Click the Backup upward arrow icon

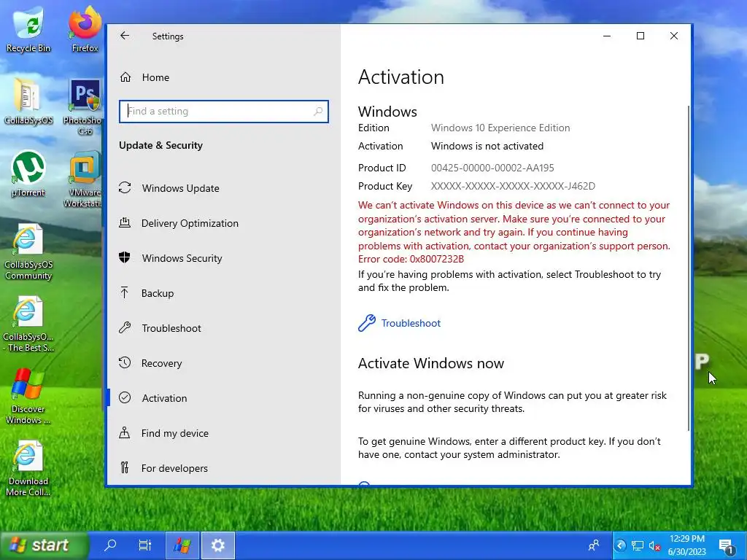coord(124,292)
